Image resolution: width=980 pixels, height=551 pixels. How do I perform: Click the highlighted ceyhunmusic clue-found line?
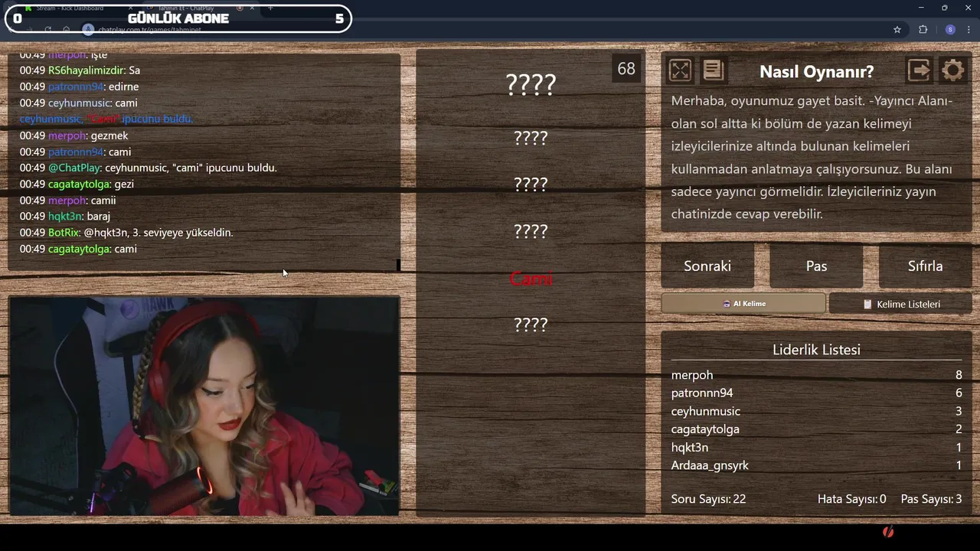pyautogui.click(x=106, y=119)
